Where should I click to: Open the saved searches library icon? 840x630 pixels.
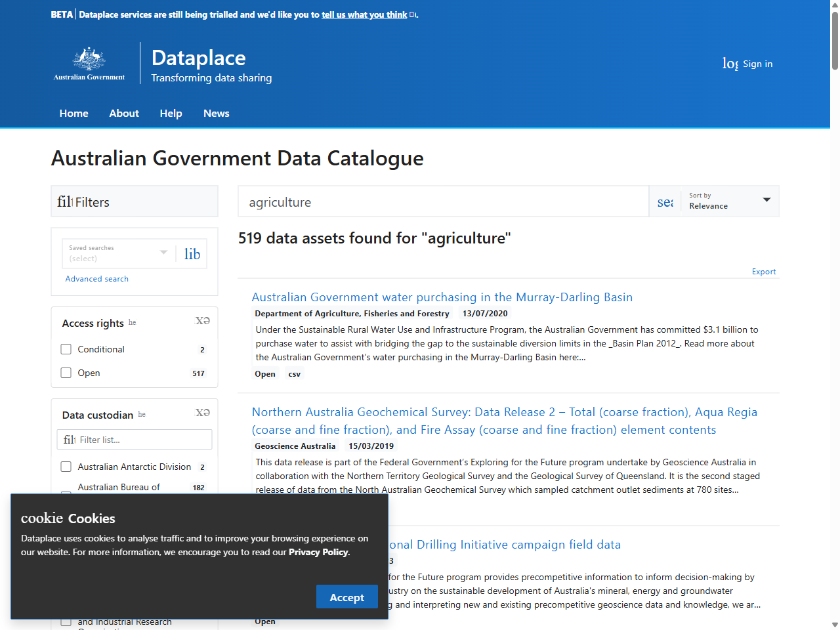click(x=192, y=254)
